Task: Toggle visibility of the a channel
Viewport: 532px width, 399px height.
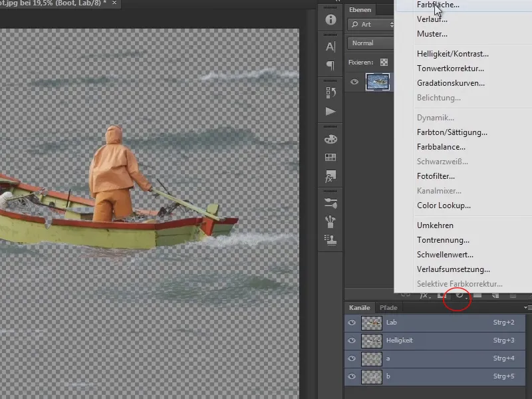Action: click(352, 358)
